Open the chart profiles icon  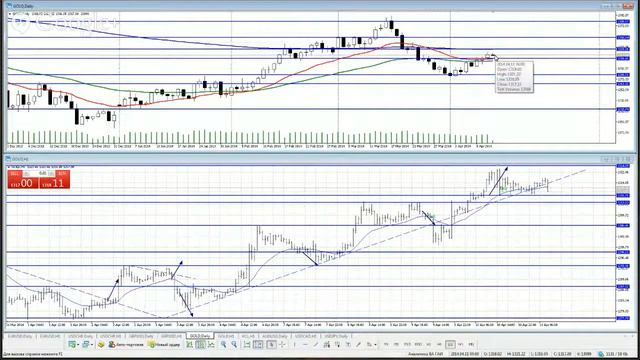pyautogui.click(x=85, y=344)
